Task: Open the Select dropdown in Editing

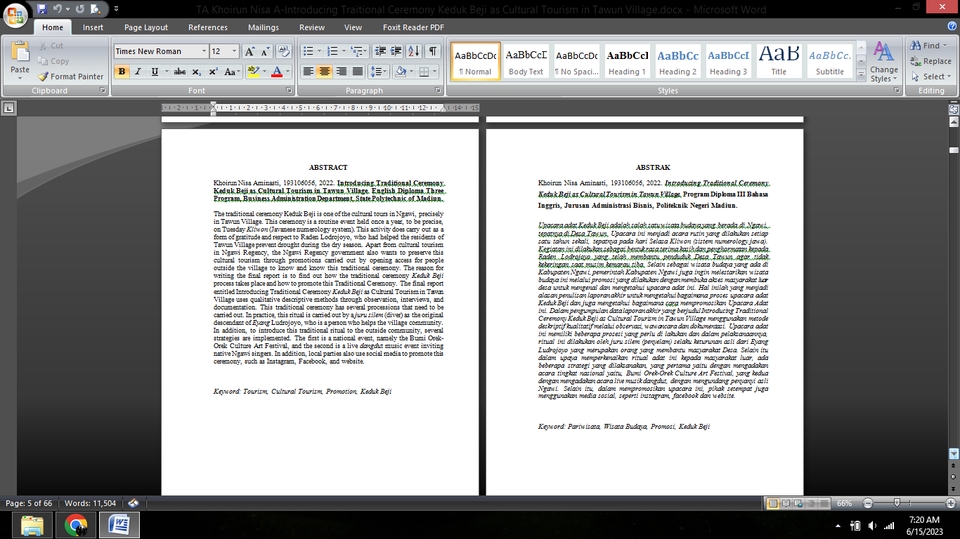Action: pyautogui.click(x=931, y=77)
